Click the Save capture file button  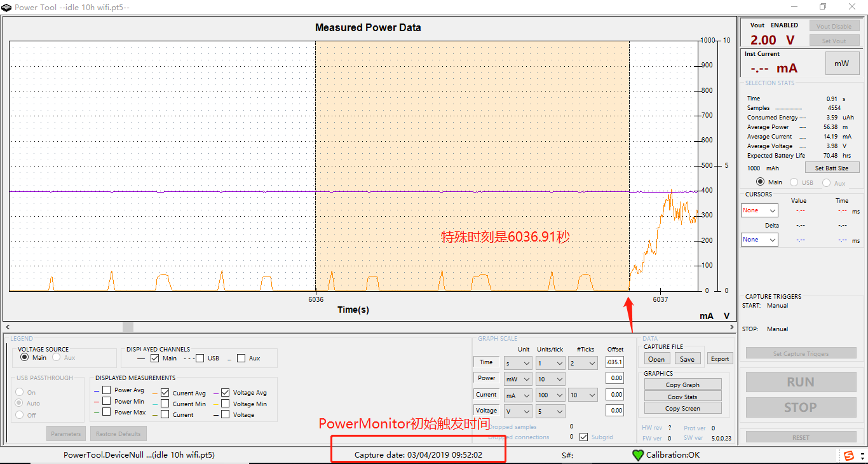pyautogui.click(x=687, y=359)
